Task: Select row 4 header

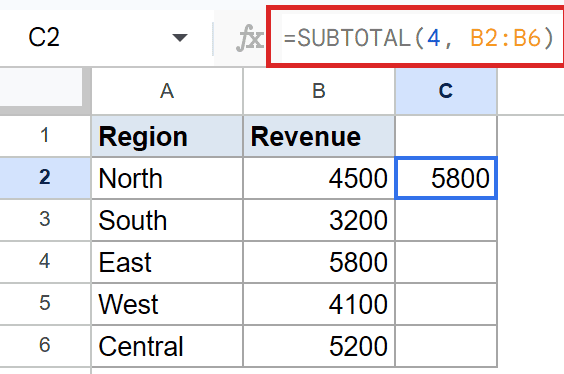Action: (45, 261)
